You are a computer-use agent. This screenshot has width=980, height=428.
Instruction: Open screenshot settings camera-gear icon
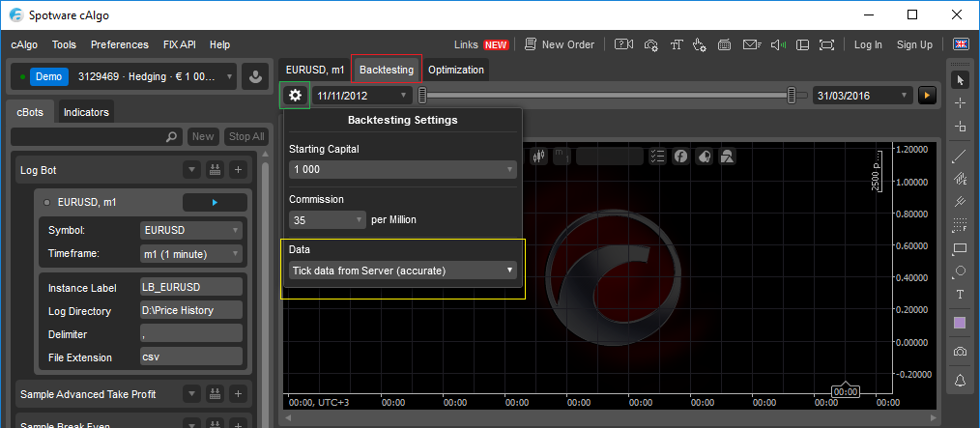[x=651, y=44]
